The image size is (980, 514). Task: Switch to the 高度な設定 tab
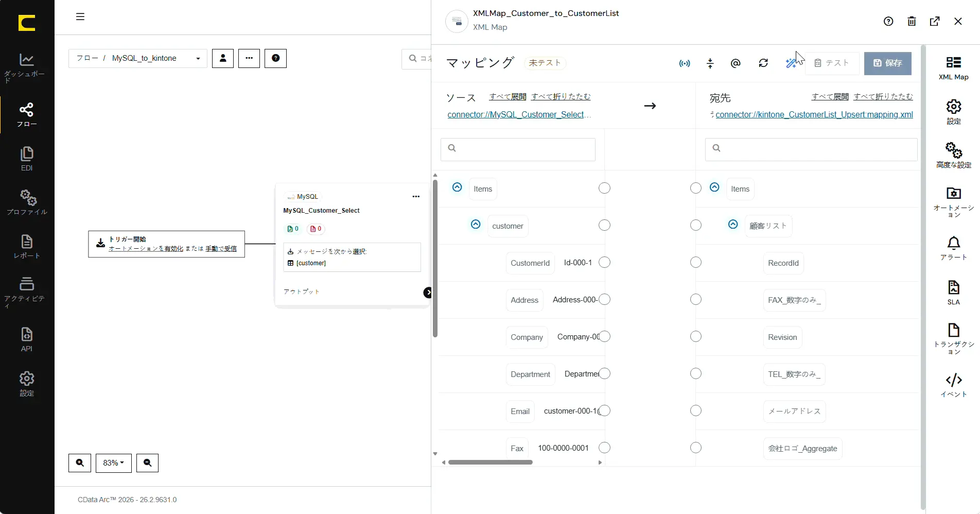tap(954, 156)
